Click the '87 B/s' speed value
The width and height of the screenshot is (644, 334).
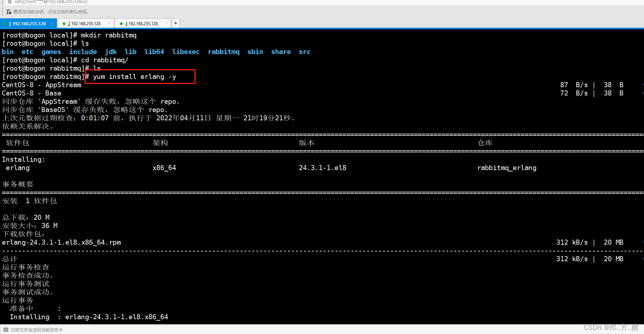pos(574,85)
